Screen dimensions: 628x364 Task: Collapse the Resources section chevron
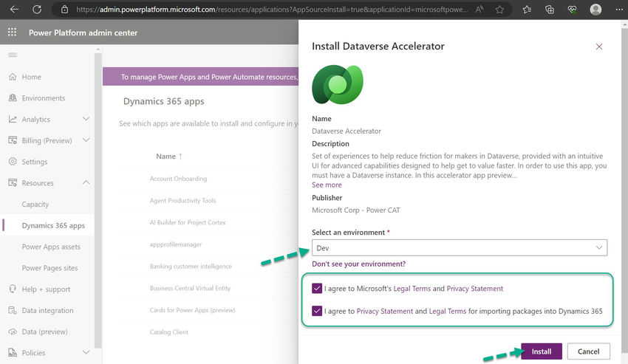86,182
